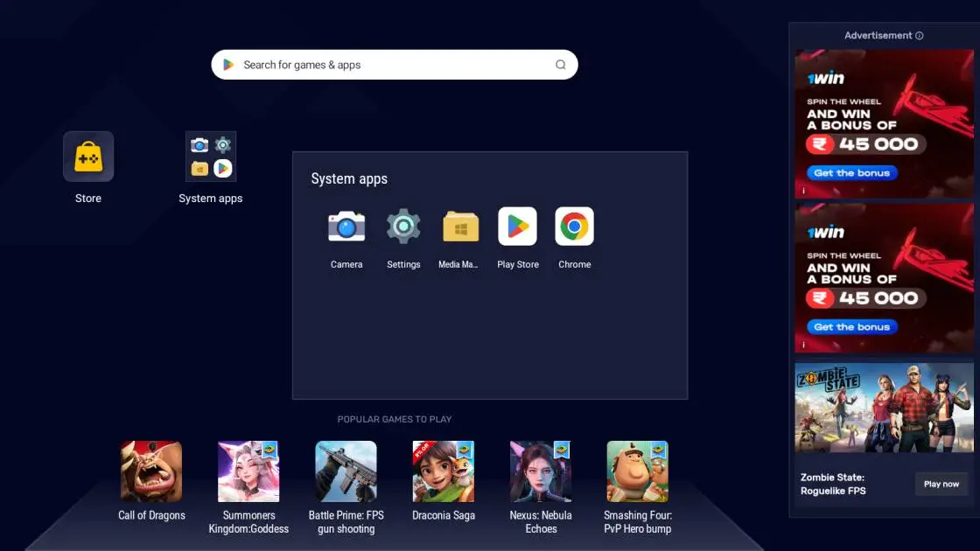Focus the Search for games & apps field
This screenshot has height=551, width=980.
click(x=395, y=65)
